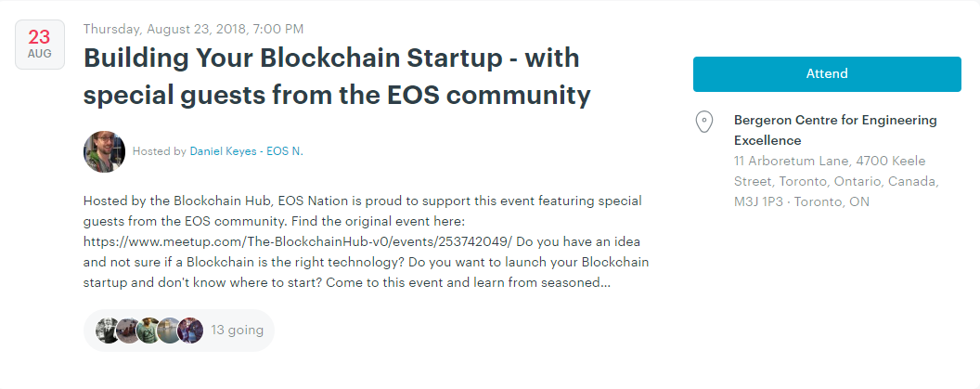Screen dimensions: 980x389
Task: Click the 'special guests from the EOS community' heading line
Action: (x=337, y=96)
